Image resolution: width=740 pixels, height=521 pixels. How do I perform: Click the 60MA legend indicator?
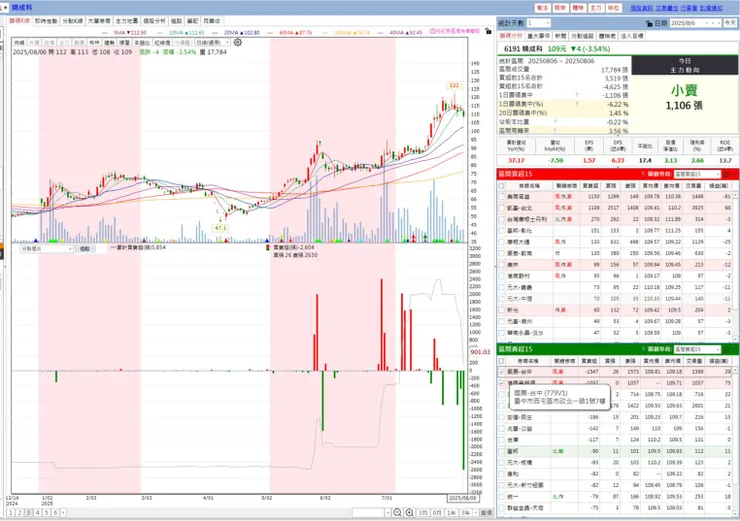[x=296, y=33]
